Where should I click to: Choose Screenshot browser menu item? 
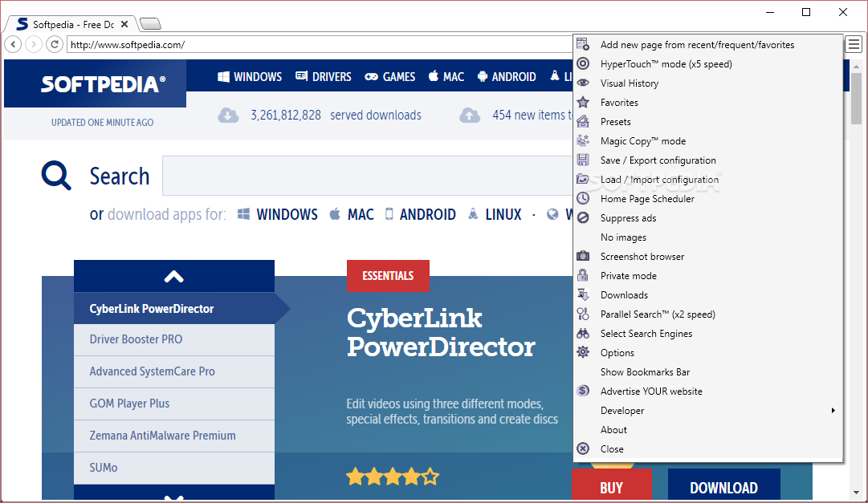[708, 256]
